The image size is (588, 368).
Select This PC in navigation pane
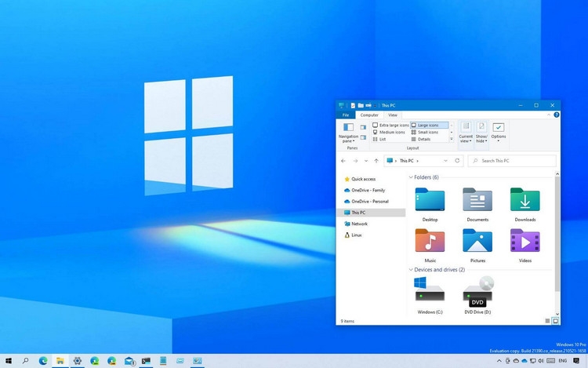click(x=372, y=213)
